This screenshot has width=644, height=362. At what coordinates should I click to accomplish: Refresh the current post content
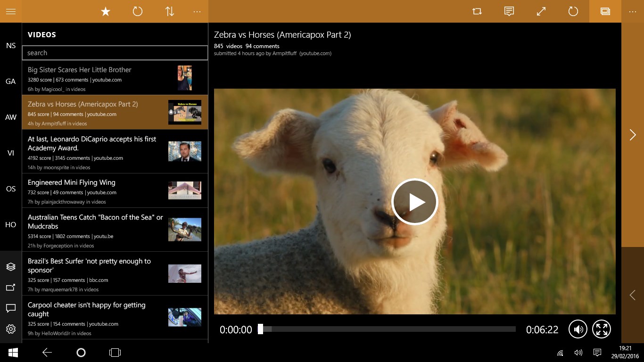pyautogui.click(x=573, y=11)
